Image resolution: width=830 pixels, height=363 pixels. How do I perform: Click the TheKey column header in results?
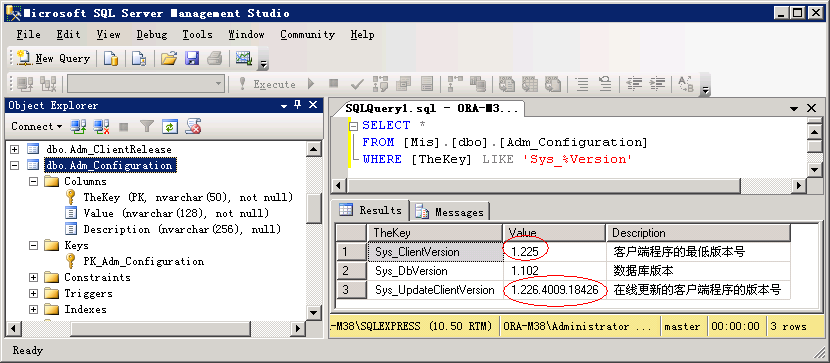435,232
